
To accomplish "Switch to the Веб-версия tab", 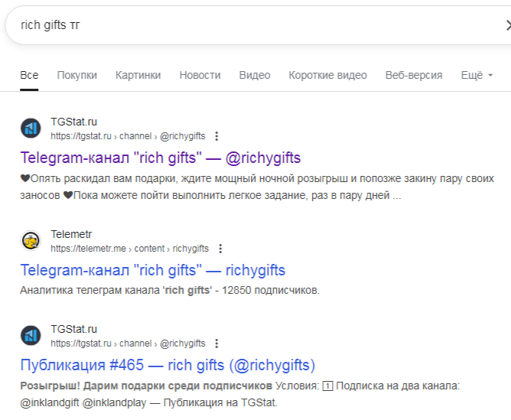I will [x=413, y=75].
